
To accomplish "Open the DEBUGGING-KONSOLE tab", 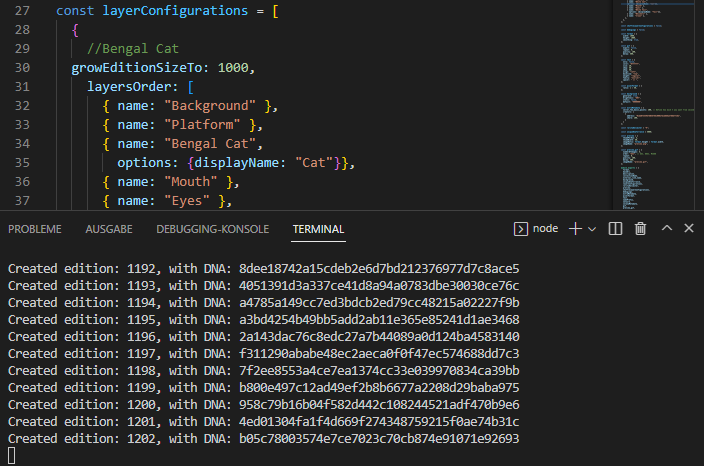I will tap(213, 229).
